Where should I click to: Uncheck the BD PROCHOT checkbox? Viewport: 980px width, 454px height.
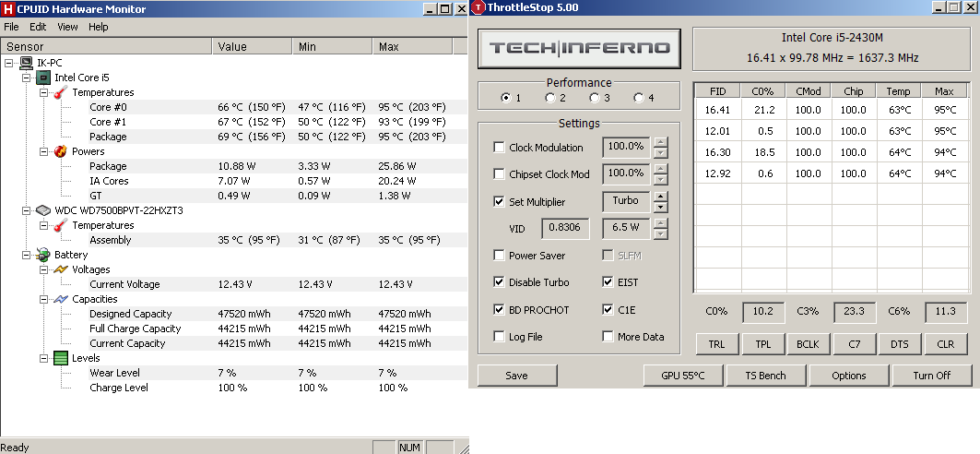pos(499,309)
